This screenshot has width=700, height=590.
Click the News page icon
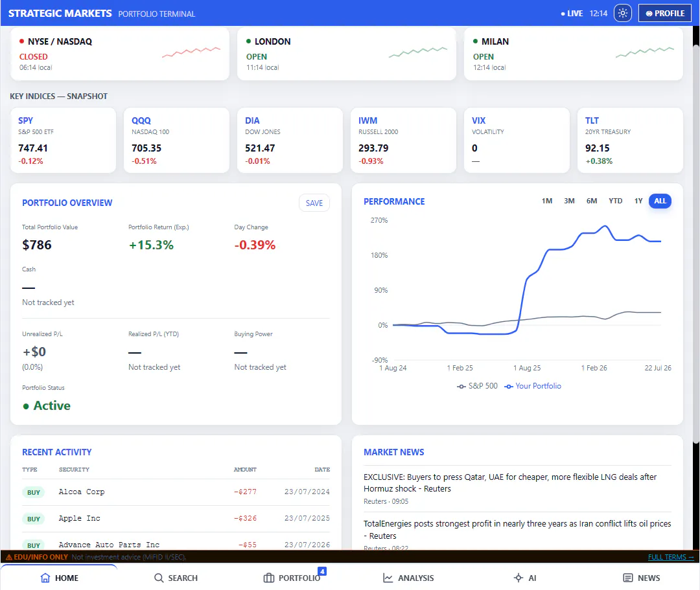point(627,578)
